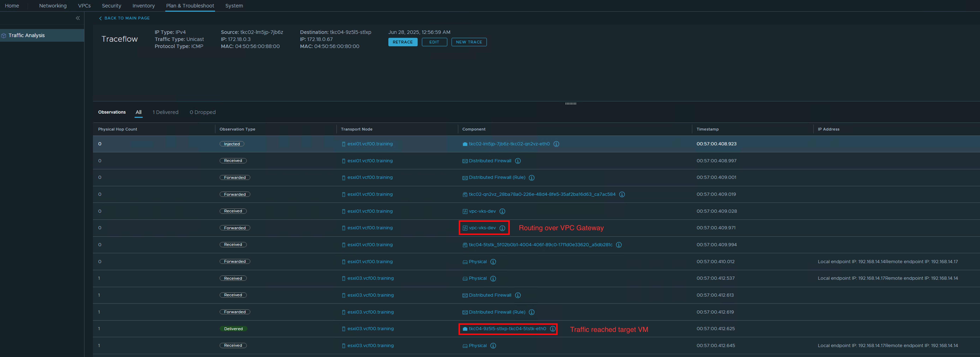
Task: Click timestamp 00:57:00.412.625
Action: pos(716,329)
